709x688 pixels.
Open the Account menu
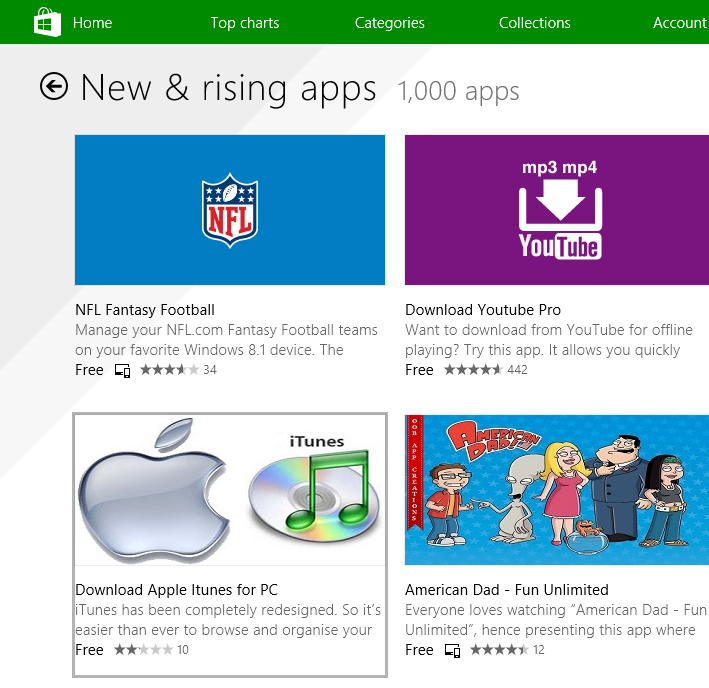tap(680, 23)
